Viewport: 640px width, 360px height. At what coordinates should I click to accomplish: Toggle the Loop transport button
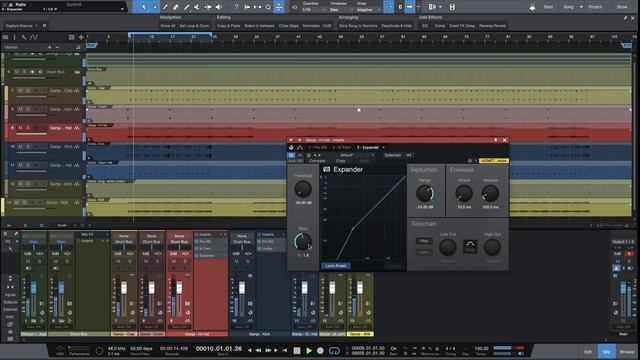[334, 351]
